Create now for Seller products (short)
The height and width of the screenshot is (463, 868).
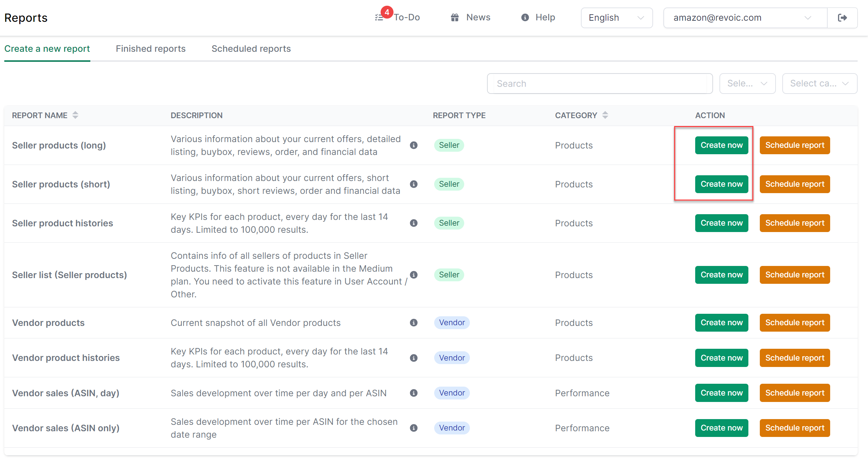coord(722,184)
